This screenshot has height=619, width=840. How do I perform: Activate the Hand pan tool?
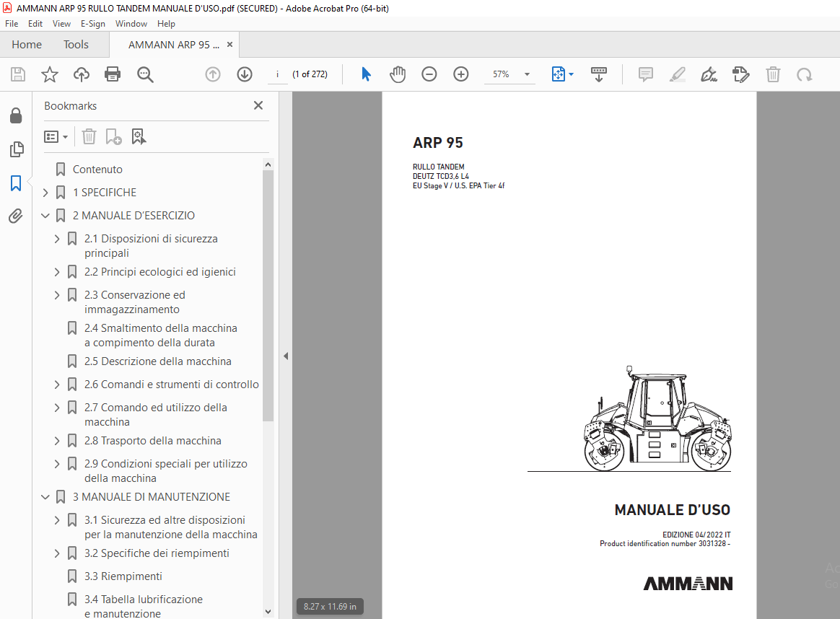[x=398, y=74]
